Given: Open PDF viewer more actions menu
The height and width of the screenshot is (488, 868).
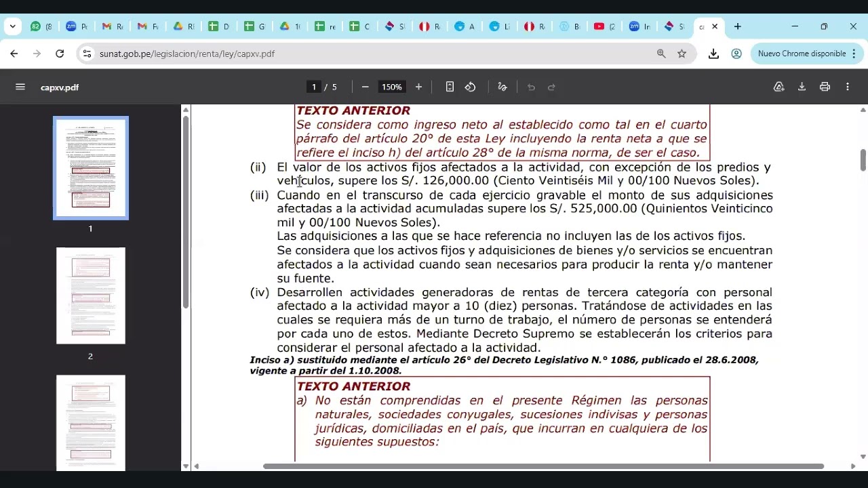Looking at the screenshot, I should coord(848,87).
